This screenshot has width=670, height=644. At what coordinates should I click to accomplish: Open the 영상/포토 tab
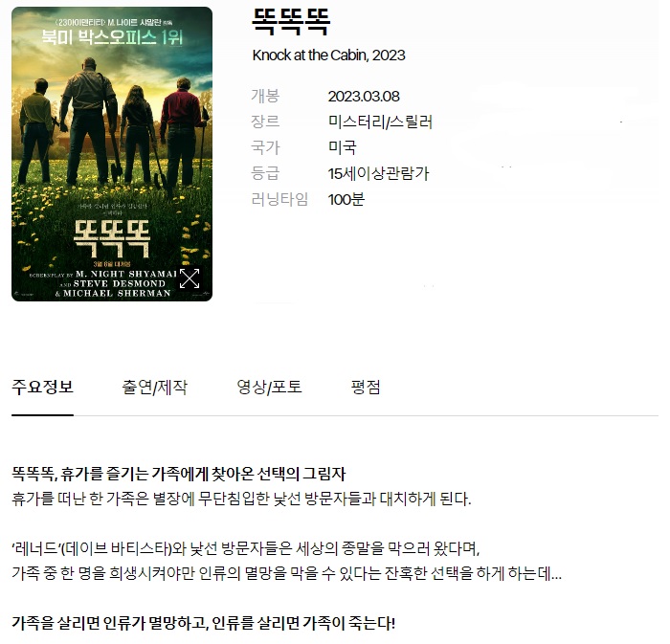point(269,387)
